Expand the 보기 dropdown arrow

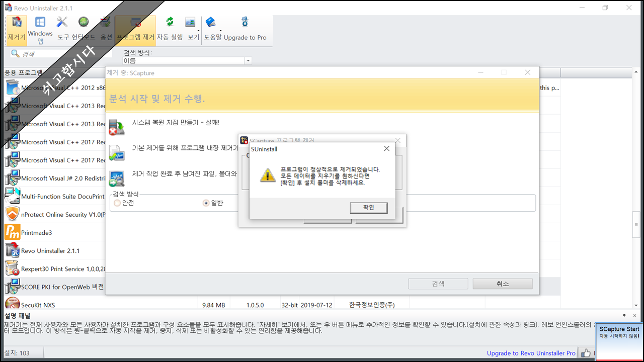(199, 31)
